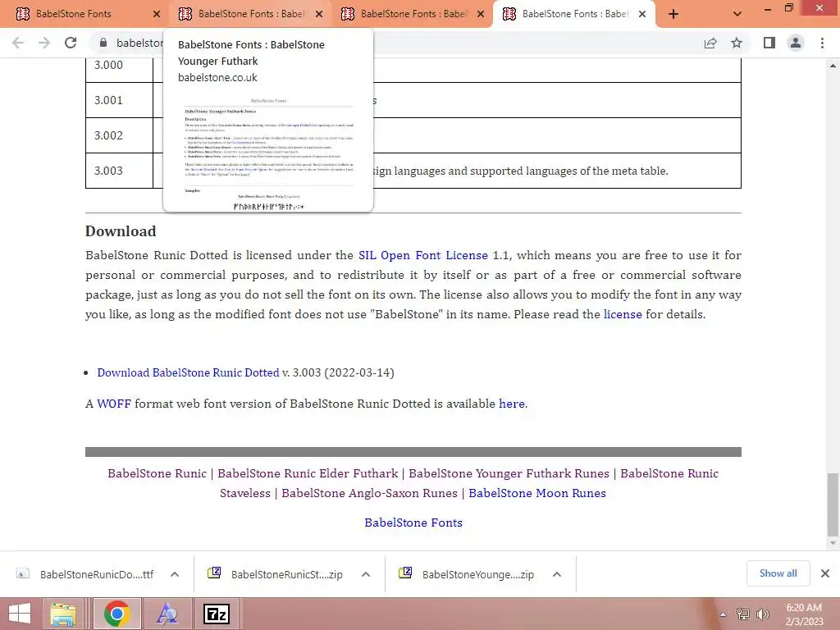Screen dimensions: 840x630
Task: Click the scrollbar down arrow
Action: point(833,543)
